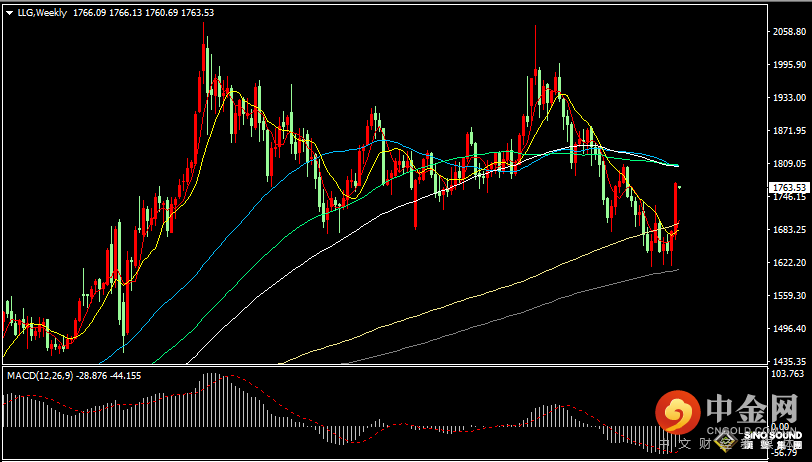The width and height of the screenshot is (812, 462).
Task: Click the 1995.90 price axis label
Action: click(x=789, y=65)
